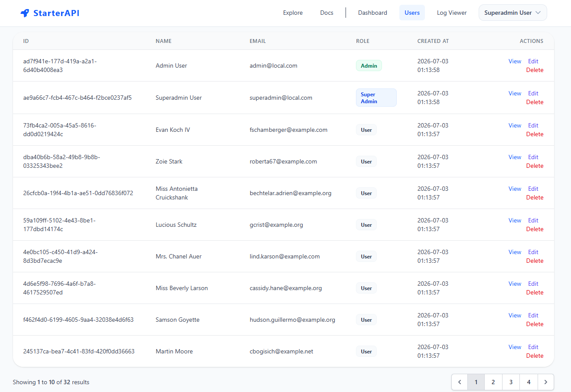
Task: Edit Martin Moore's record
Action: 533,347
